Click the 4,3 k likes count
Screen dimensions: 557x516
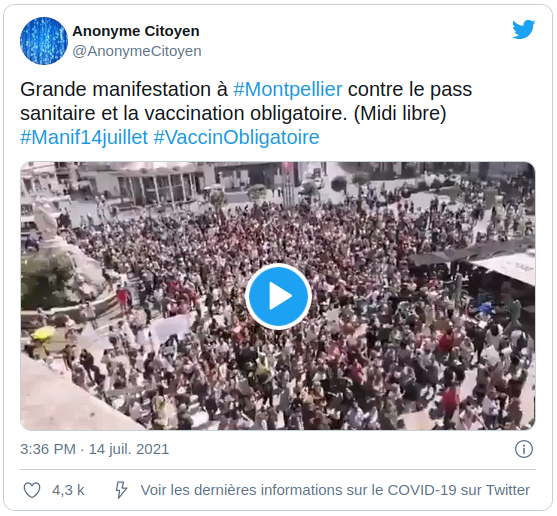click(x=68, y=490)
